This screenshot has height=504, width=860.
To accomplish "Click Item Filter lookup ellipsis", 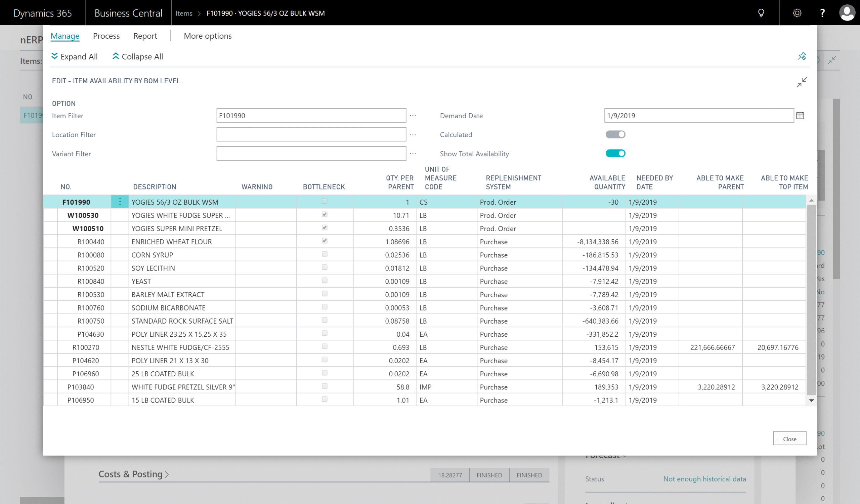I will [413, 116].
